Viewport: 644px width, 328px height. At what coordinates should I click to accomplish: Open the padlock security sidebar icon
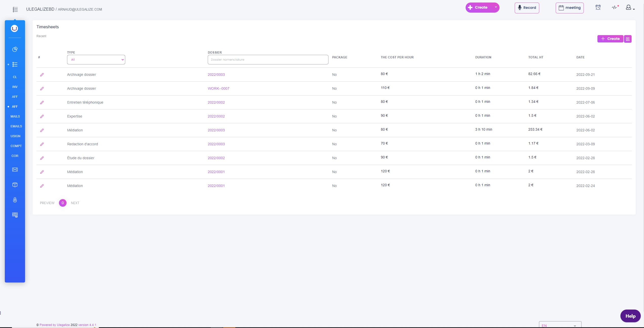pos(15,200)
